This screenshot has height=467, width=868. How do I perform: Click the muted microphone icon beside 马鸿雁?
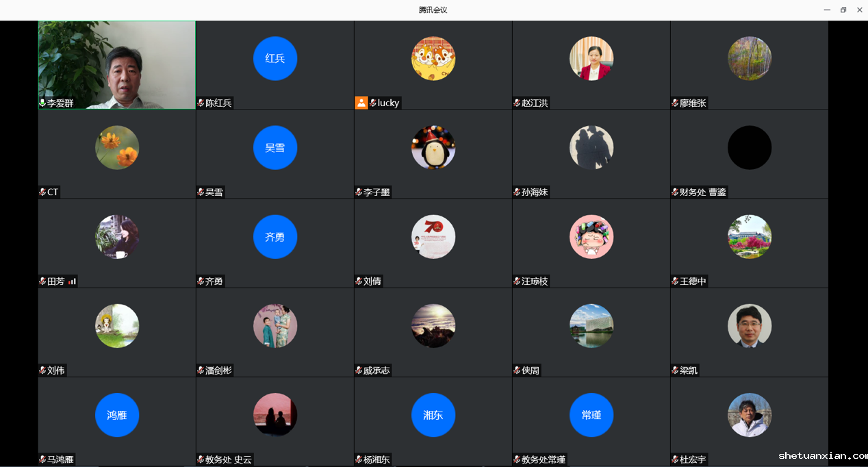point(42,459)
